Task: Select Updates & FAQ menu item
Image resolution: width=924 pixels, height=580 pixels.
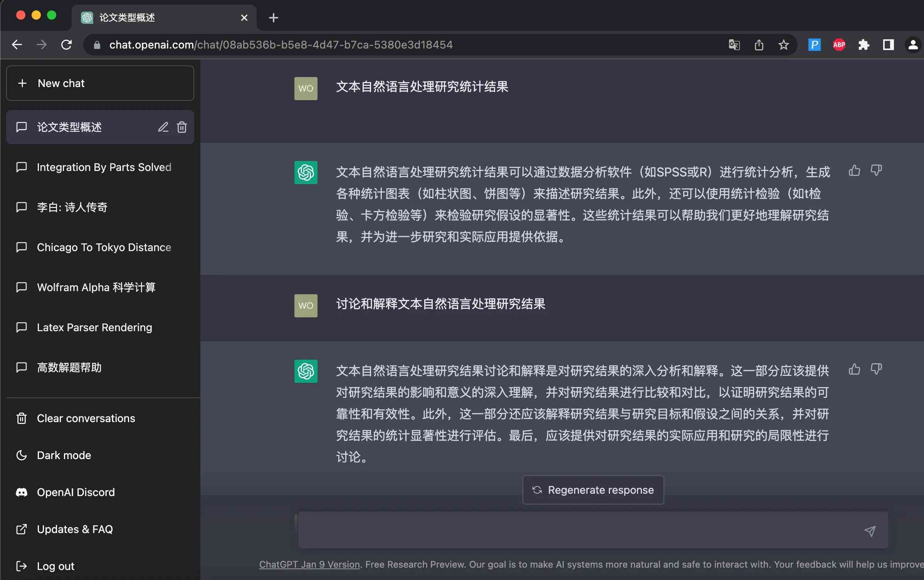Action: coord(75,529)
